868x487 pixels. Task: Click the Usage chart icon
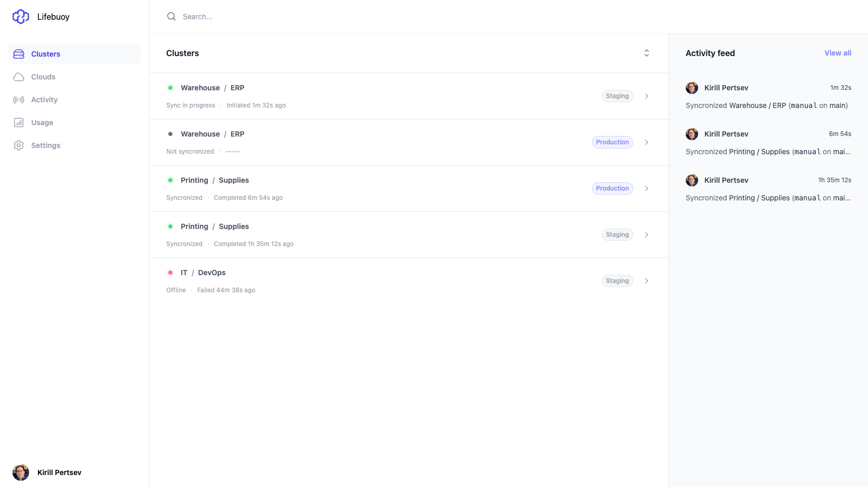19,123
